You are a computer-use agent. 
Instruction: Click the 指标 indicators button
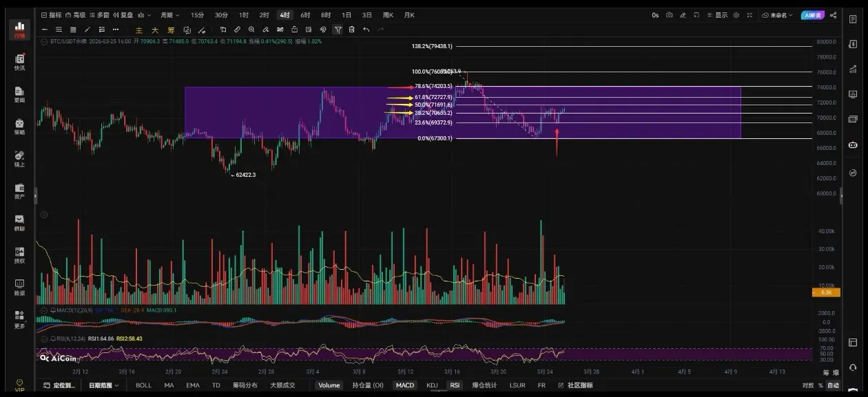click(x=51, y=14)
